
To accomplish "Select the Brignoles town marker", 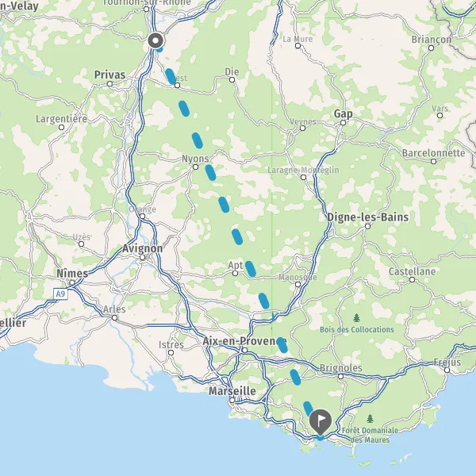I will (341, 376).
